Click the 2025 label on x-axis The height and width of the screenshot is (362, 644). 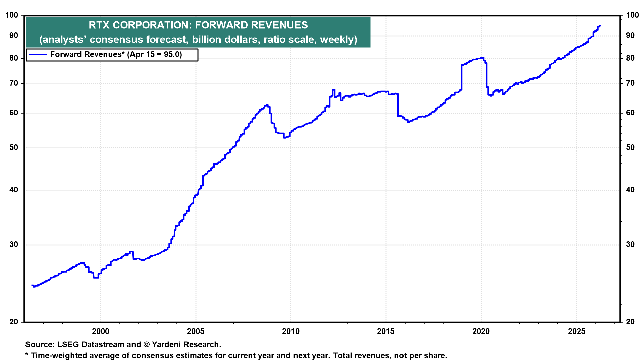[576, 331]
